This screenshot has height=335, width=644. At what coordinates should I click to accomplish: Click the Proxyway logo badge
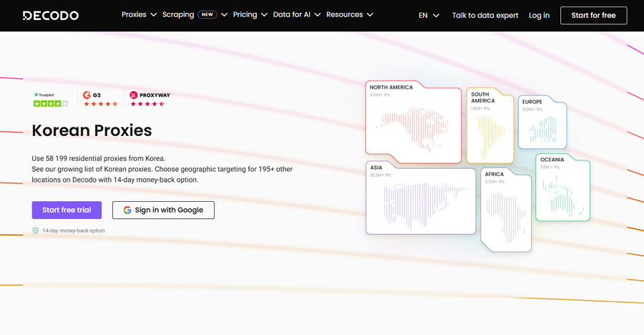[150, 95]
